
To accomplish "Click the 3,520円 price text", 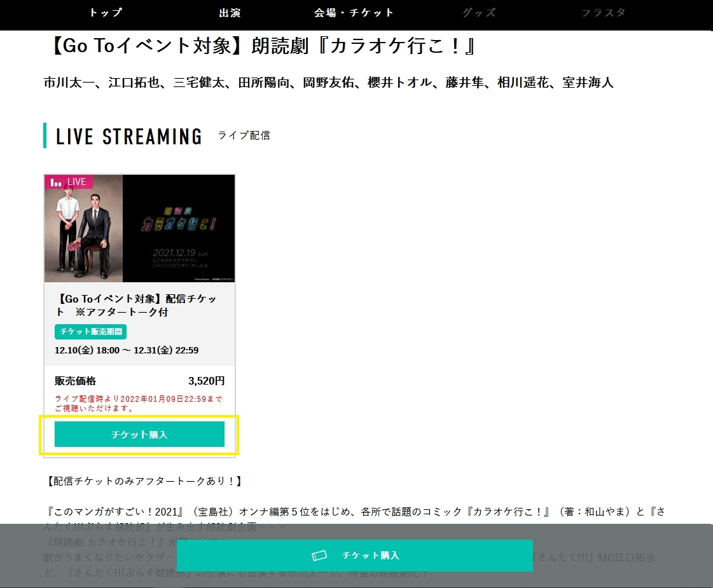I will coord(207,381).
